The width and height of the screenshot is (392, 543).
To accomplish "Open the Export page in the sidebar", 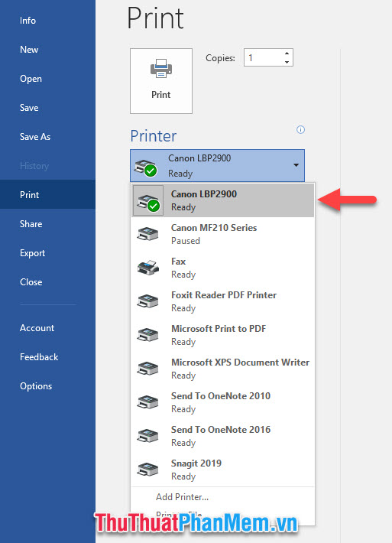I will pos(33,253).
